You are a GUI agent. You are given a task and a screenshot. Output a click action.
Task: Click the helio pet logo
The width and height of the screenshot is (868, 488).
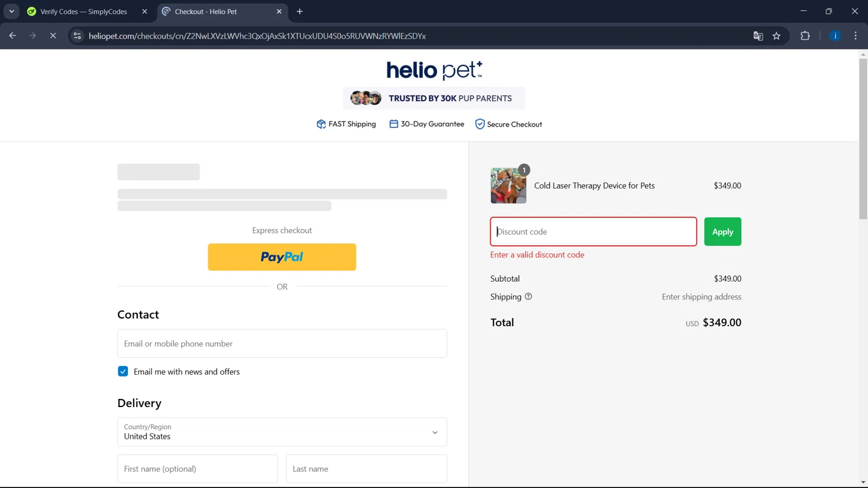[x=434, y=70]
